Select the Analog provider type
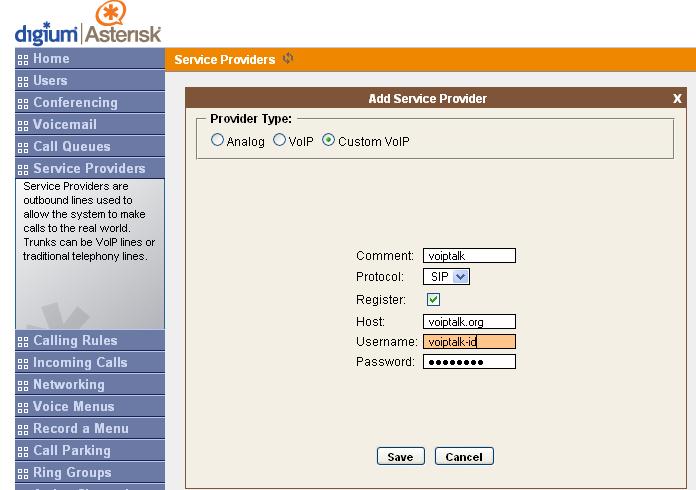The image size is (696, 490). click(217, 140)
